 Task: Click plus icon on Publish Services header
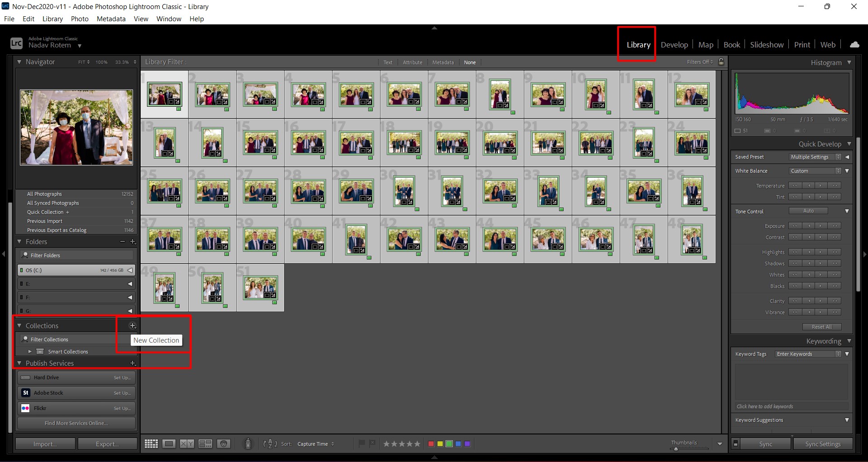133,363
